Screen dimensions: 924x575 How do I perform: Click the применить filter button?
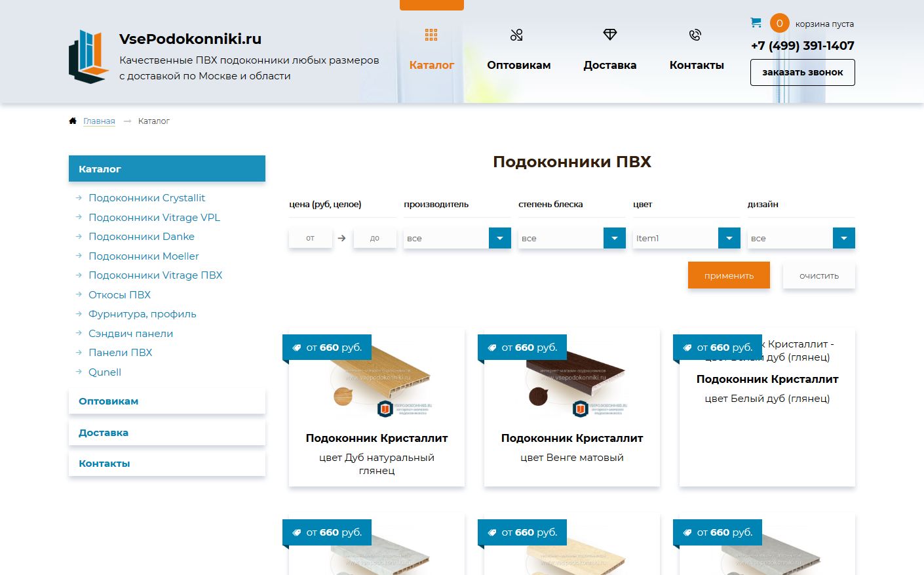[x=729, y=275]
